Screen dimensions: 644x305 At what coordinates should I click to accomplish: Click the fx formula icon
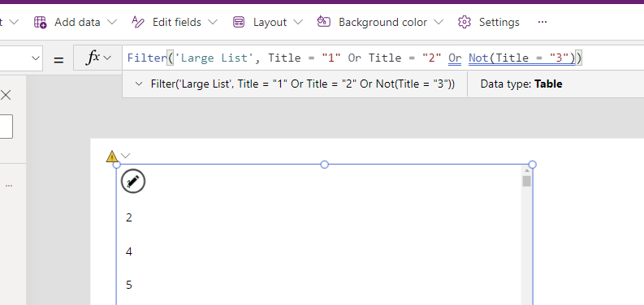(93, 58)
